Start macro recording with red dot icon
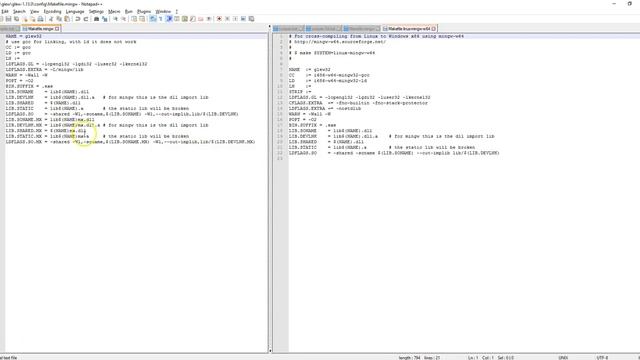This screenshot has height=360, width=640. pos(219,19)
